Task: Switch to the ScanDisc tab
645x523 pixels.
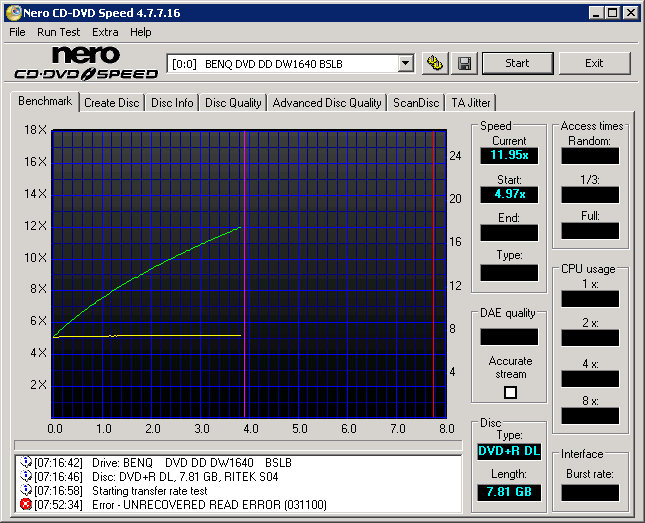Action: [x=416, y=102]
